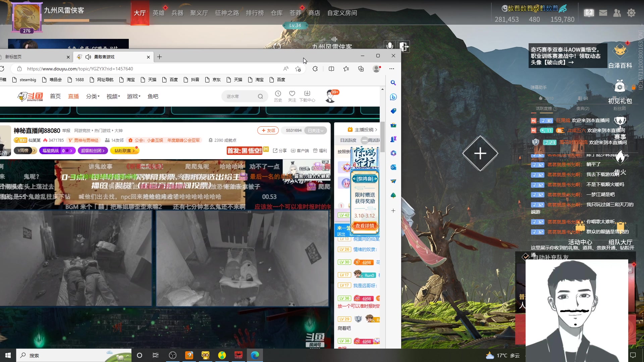Switch to 兵器 tab in game

point(177,13)
